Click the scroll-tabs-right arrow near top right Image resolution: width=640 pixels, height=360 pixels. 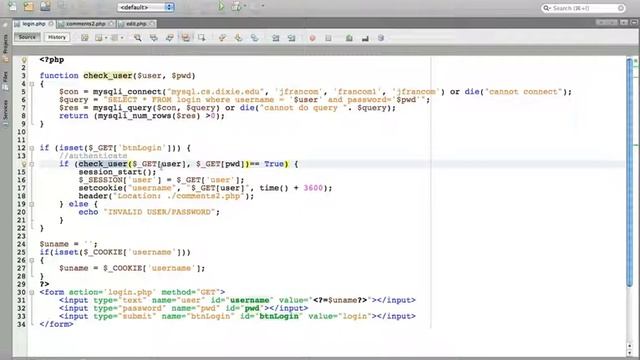click(x=611, y=22)
